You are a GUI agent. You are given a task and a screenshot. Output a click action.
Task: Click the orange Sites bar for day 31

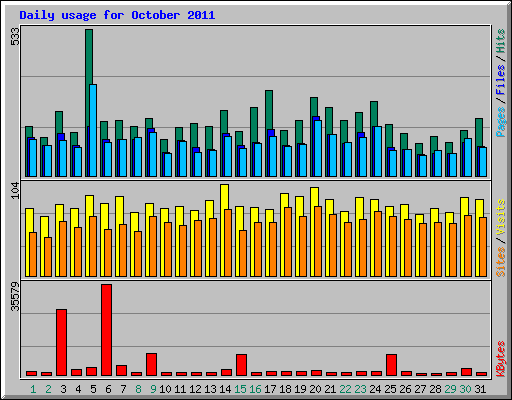pos(483,247)
